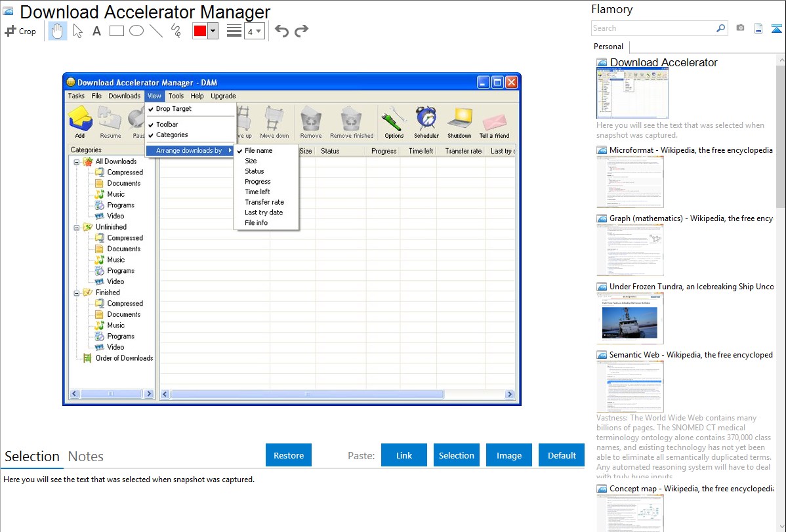Redo the last annotation

point(301,31)
